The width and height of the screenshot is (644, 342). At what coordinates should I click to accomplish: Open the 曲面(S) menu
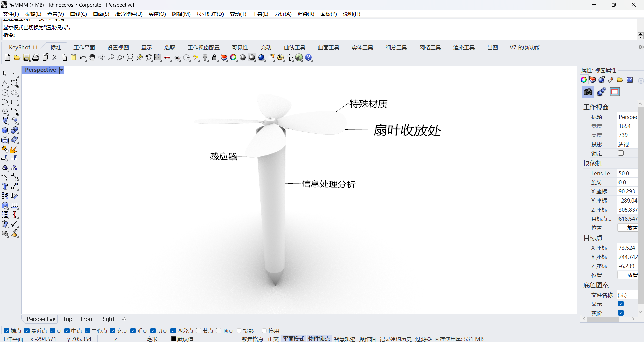tap(101, 14)
